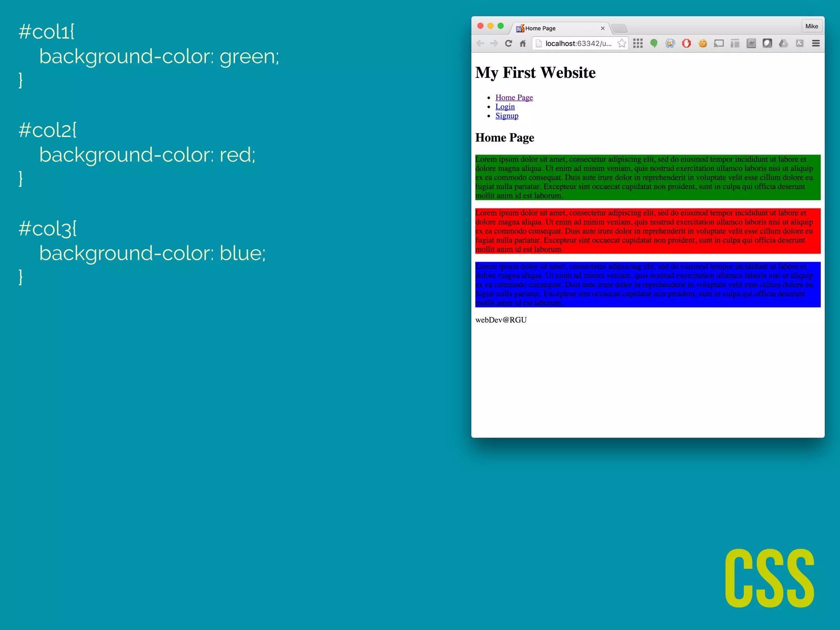Click the red stop-hand adblock icon

tap(686, 43)
